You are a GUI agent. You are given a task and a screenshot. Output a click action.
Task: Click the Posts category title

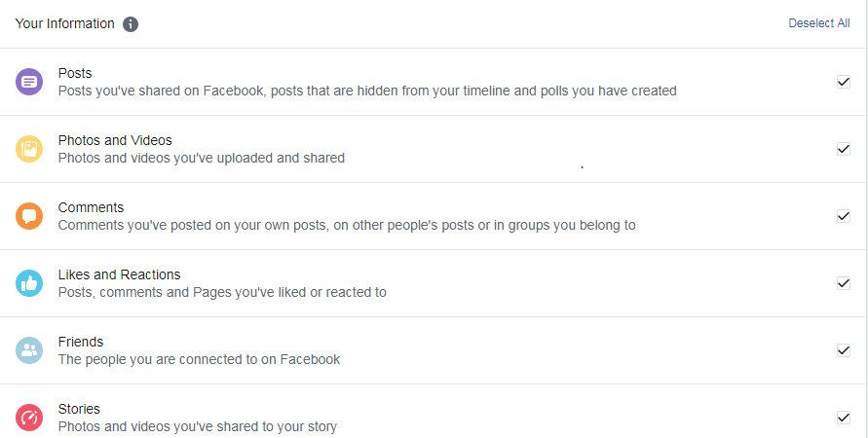click(75, 73)
